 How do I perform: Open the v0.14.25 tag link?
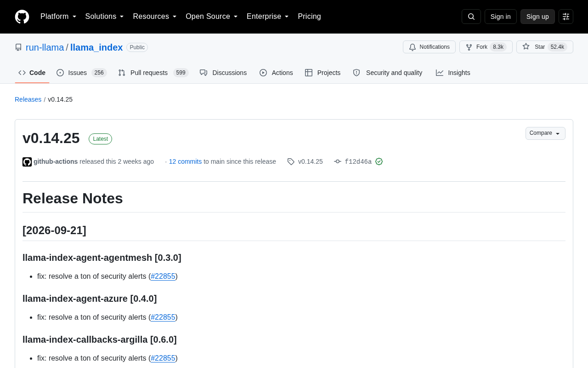(x=310, y=161)
